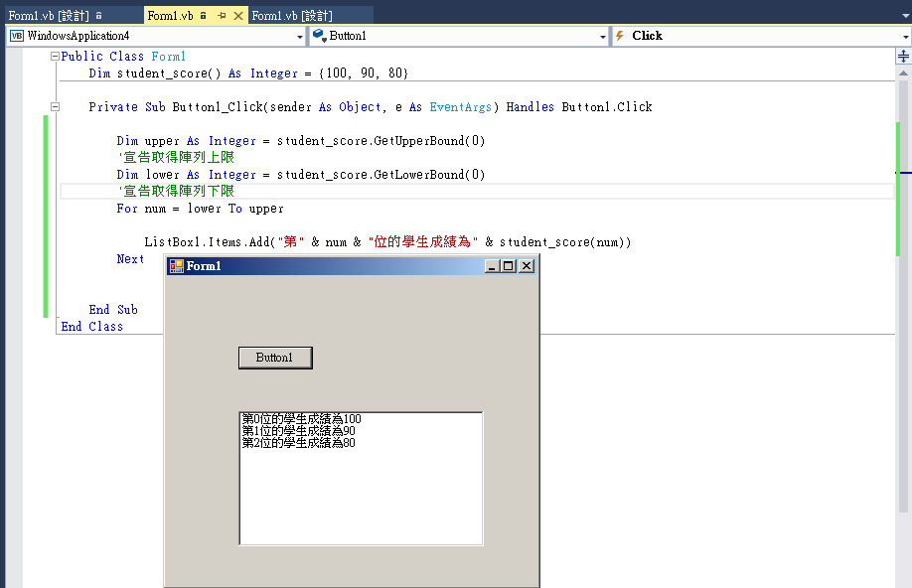Screen dimensions: 912x588
Task: Click the For num = lower To upper line
Action: pyautogui.click(x=200, y=209)
